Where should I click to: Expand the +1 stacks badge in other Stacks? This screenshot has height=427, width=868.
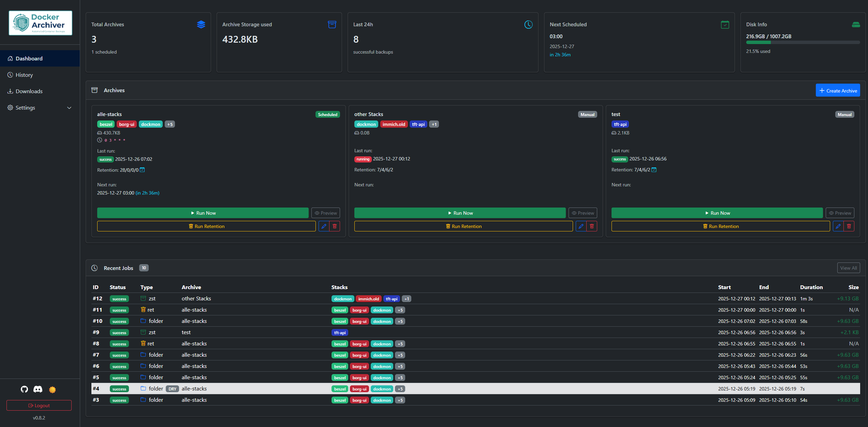click(434, 124)
